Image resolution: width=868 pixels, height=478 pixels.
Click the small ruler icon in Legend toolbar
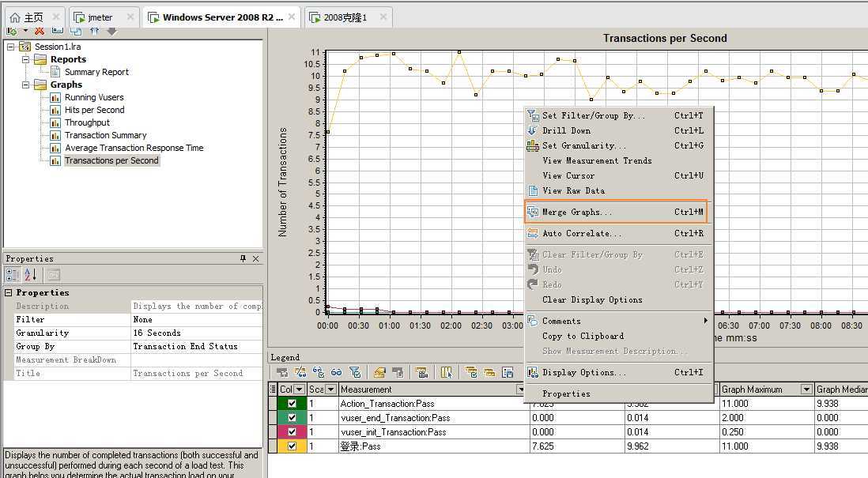tap(489, 372)
